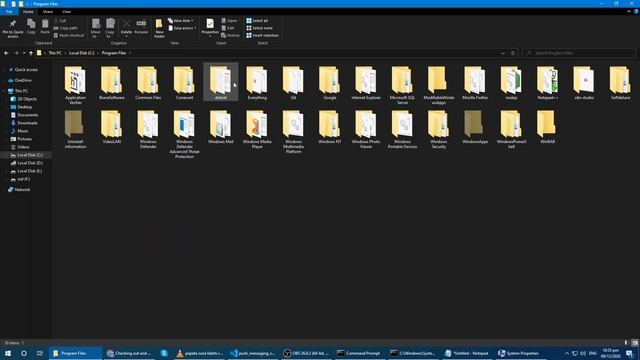
Task: Open the Easy access dropdown
Action: tap(182, 28)
